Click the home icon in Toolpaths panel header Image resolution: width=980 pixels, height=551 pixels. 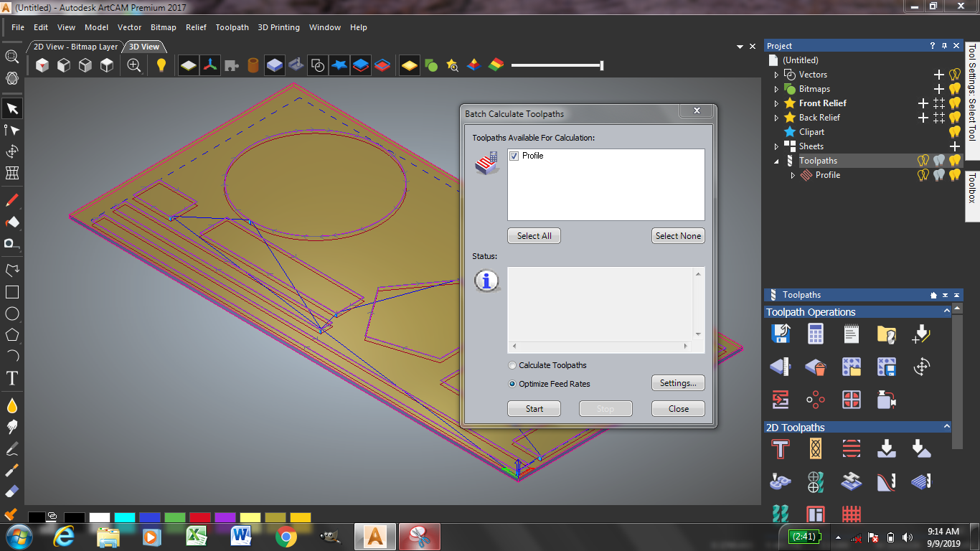click(x=933, y=295)
